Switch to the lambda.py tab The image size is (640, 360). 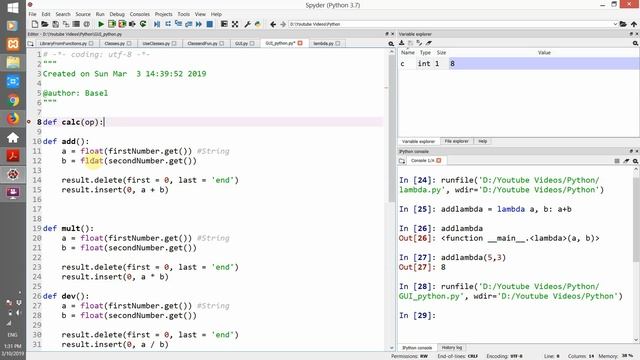[323, 43]
